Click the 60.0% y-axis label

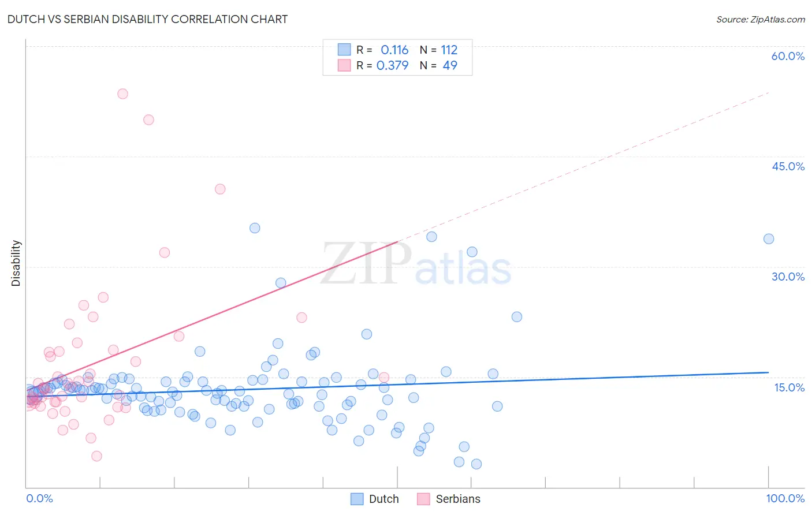click(x=788, y=56)
